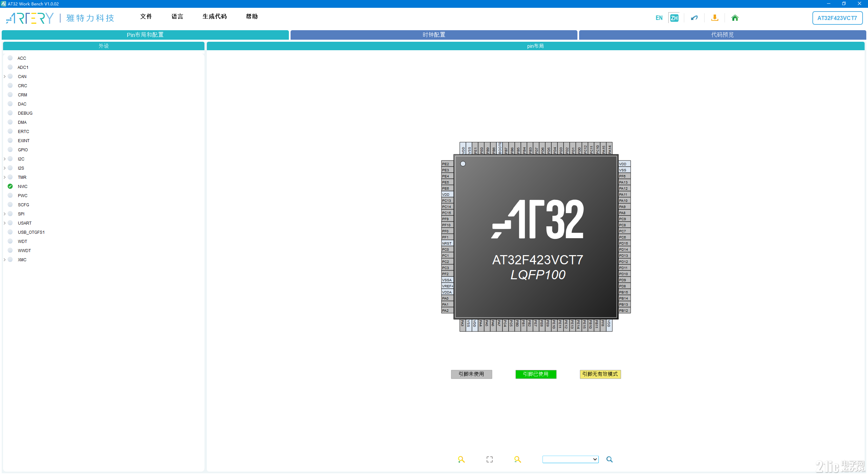Click the gray 引脚未使用 legend
The image size is (868, 475).
click(x=471, y=374)
